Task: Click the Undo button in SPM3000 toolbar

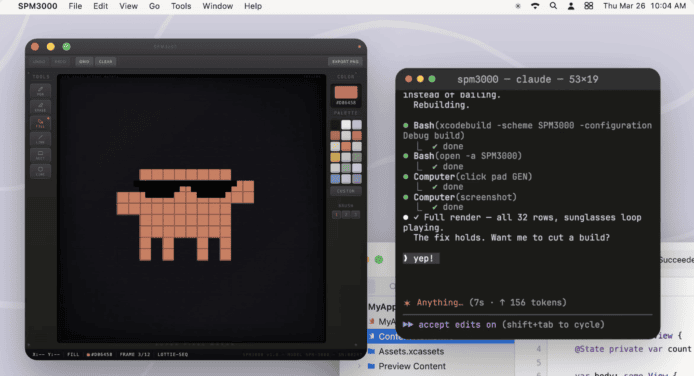Action: tap(39, 61)
